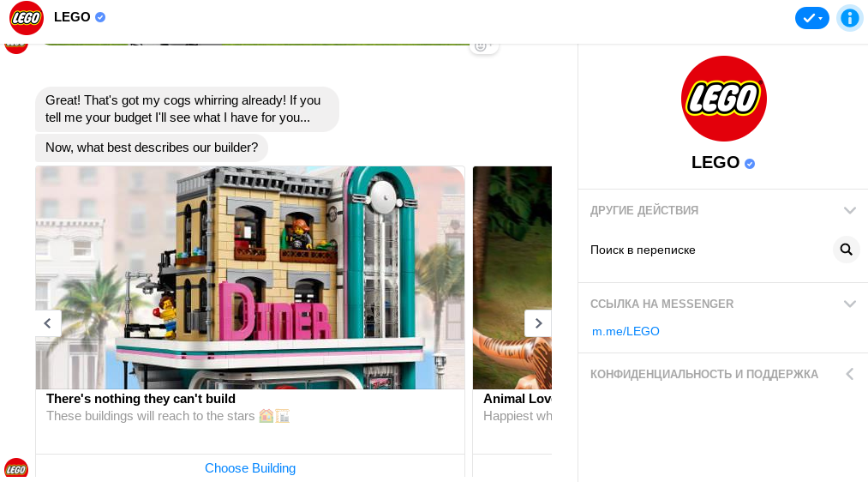Screen dimensions: 868x482
Task: Add an emoji reaction to the message above
Action: (x=483, y=46)
